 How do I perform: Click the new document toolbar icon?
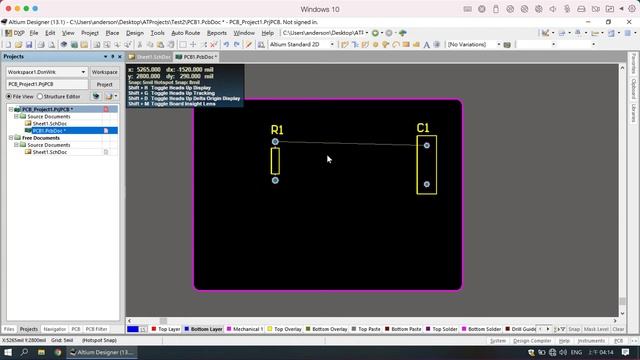pos(8,44)
